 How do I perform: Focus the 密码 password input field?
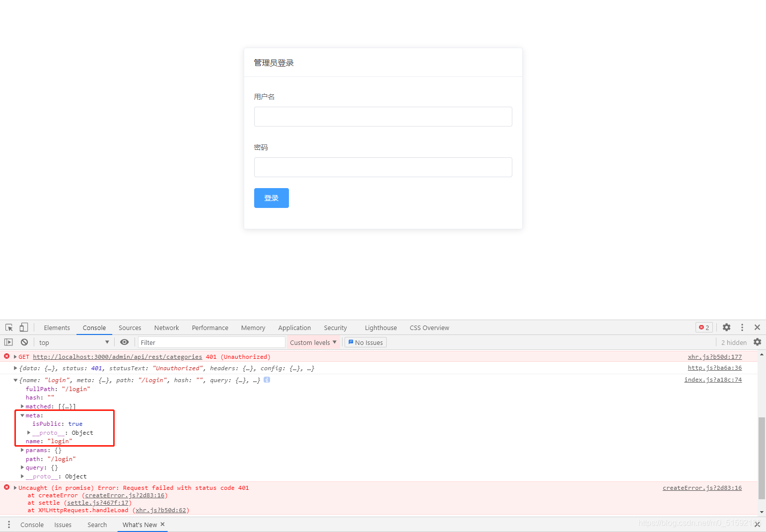383,167
